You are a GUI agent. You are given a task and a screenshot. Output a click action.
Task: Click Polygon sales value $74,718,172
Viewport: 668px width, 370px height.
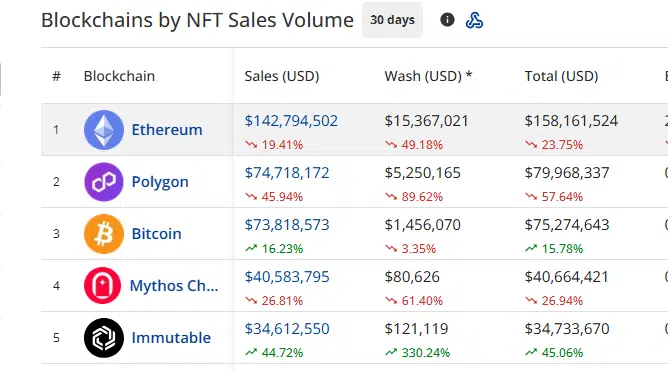[x=287, y=173]
